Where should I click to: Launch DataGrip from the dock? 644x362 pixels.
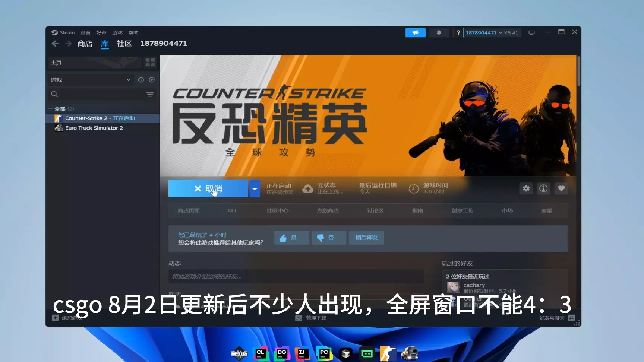tap(282, 353)
